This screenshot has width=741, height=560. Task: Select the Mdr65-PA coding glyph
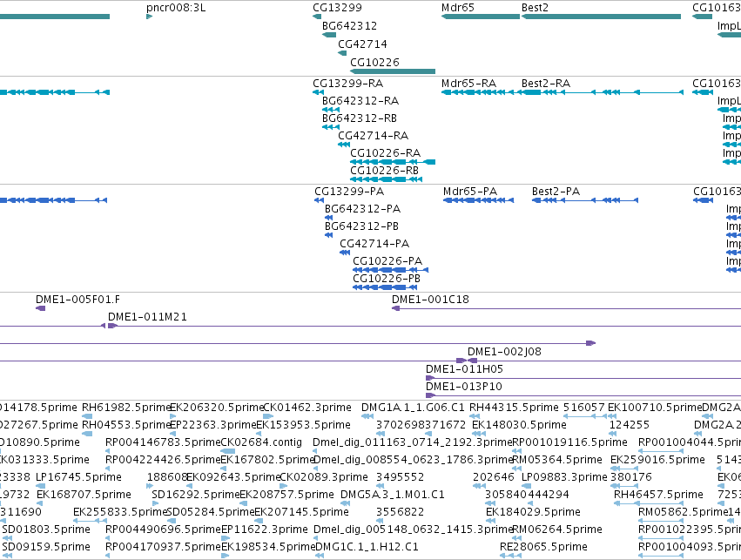tap(478, 200)
